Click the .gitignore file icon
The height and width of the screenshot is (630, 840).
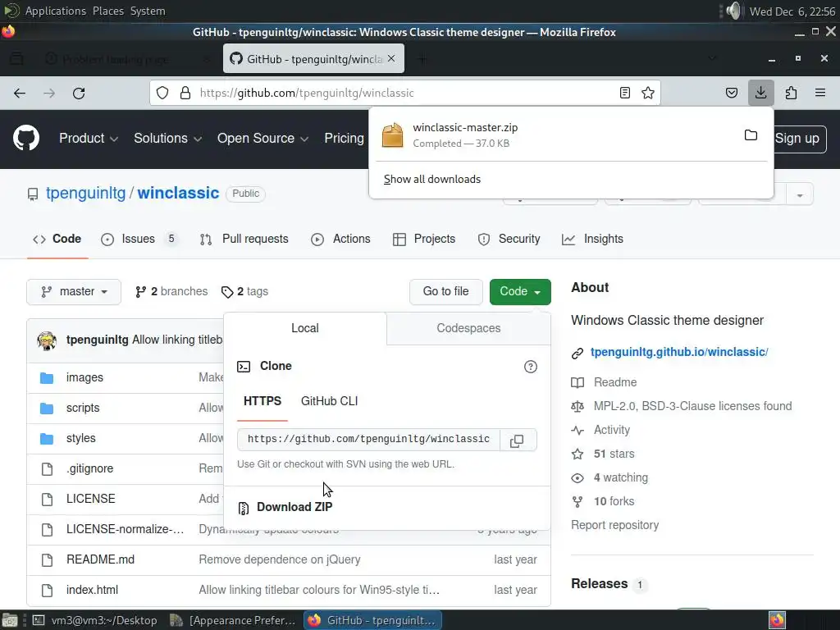pyautogui.click(x=47, y=469)
